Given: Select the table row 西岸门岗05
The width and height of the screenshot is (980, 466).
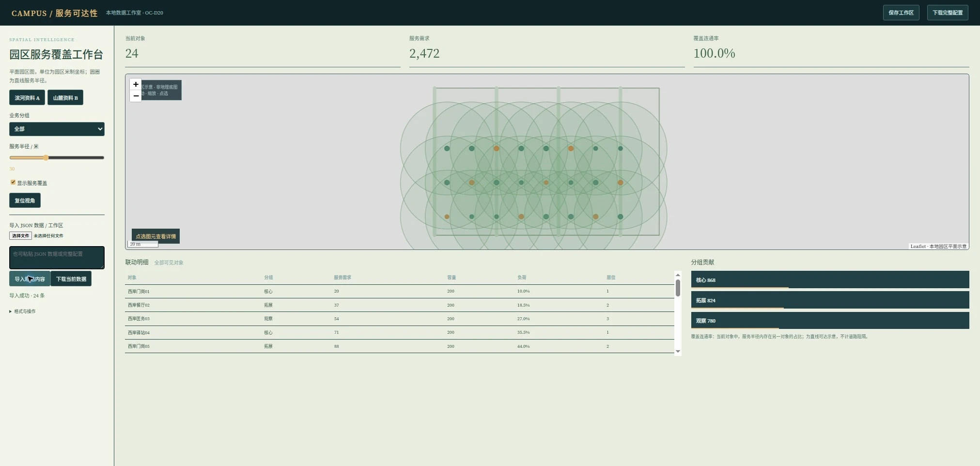Looking at the screenshot, I should (400, 346).
